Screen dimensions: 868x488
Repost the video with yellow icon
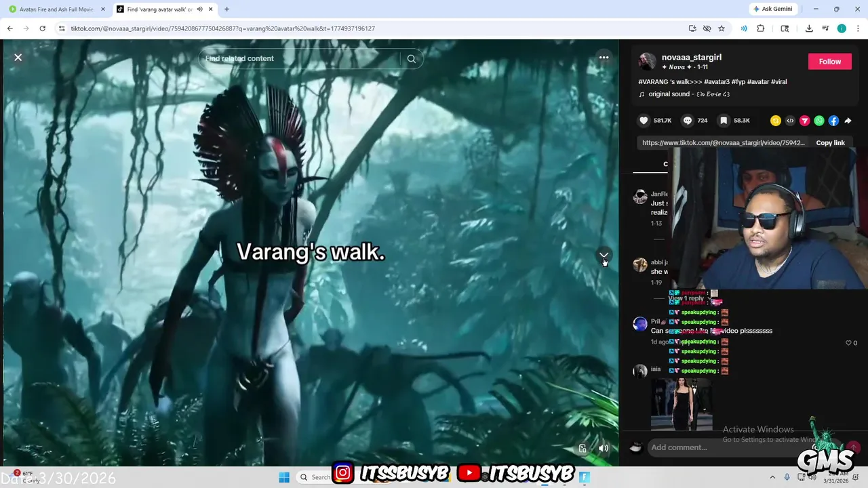coord(776,121)
